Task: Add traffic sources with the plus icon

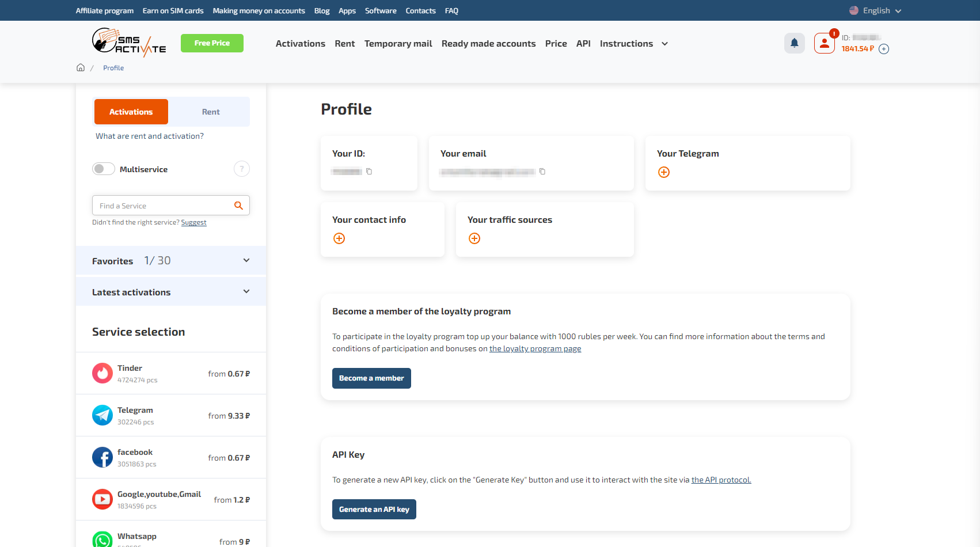Action: (474, 238)
